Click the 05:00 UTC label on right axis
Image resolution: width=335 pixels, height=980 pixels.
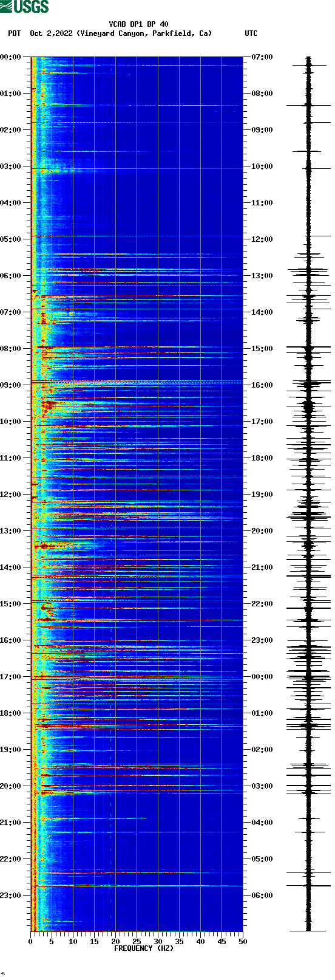click(262, 859)
